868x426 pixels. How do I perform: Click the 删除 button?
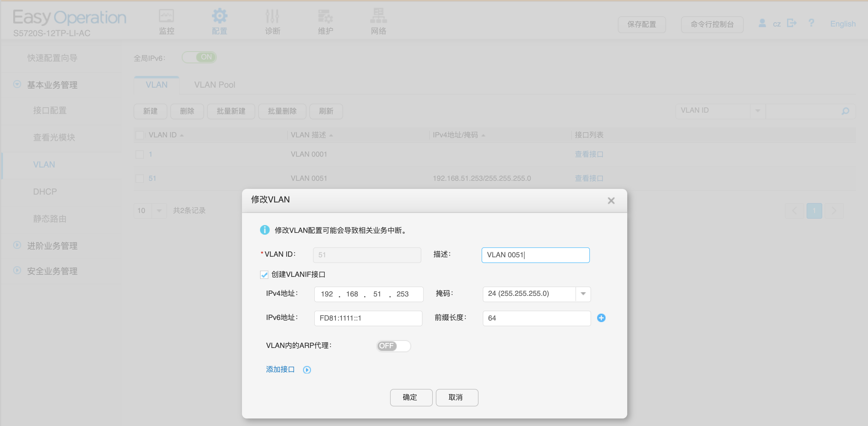[x=187, y=111]
